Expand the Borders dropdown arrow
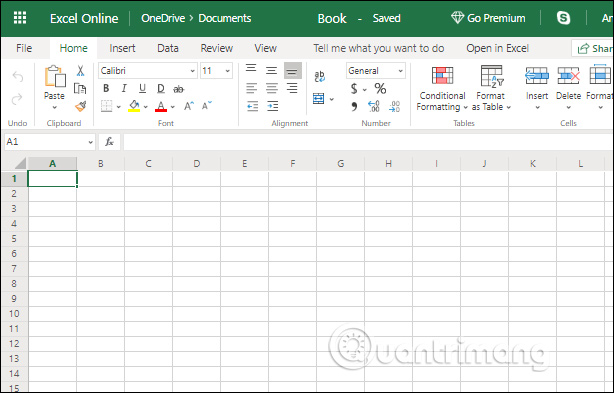614x393 pixels. tap(119, 107)
